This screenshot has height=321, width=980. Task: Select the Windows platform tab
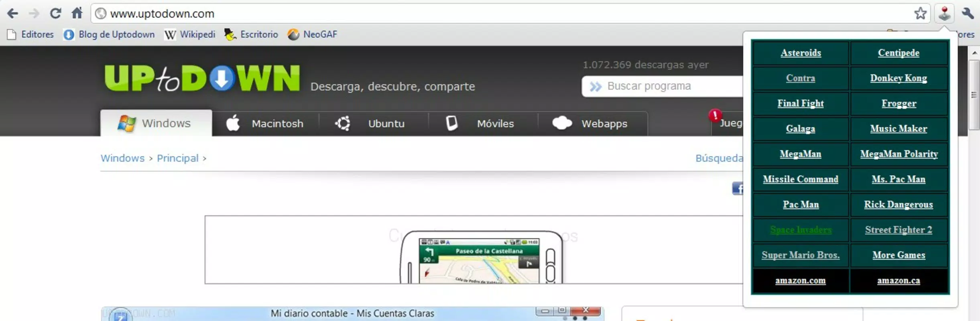pos(156,123)
